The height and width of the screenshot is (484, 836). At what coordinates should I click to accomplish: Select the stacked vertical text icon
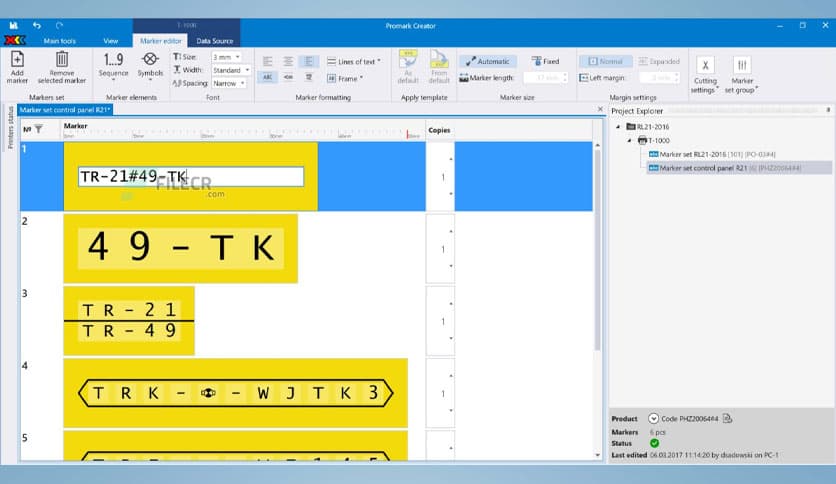(309, 77)
